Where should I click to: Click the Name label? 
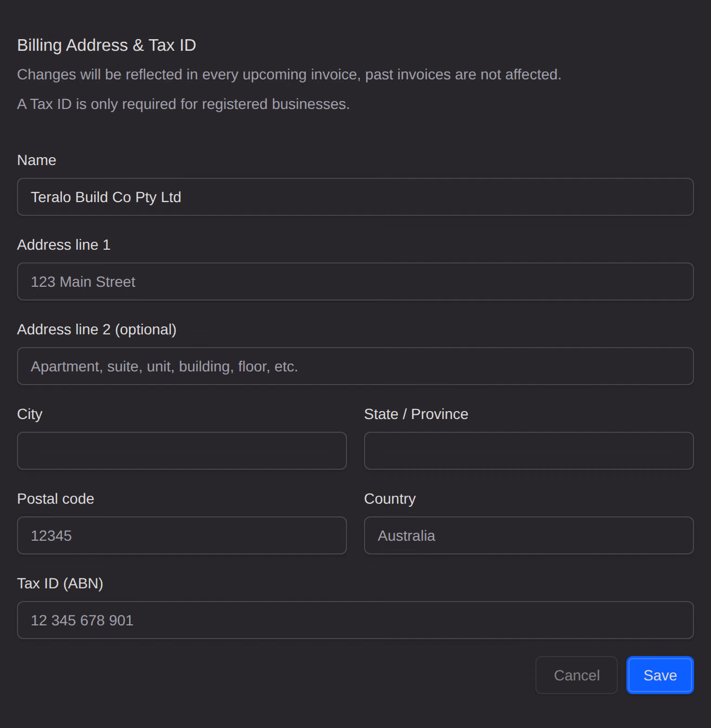pyautogui.click(x=36, y=160)
